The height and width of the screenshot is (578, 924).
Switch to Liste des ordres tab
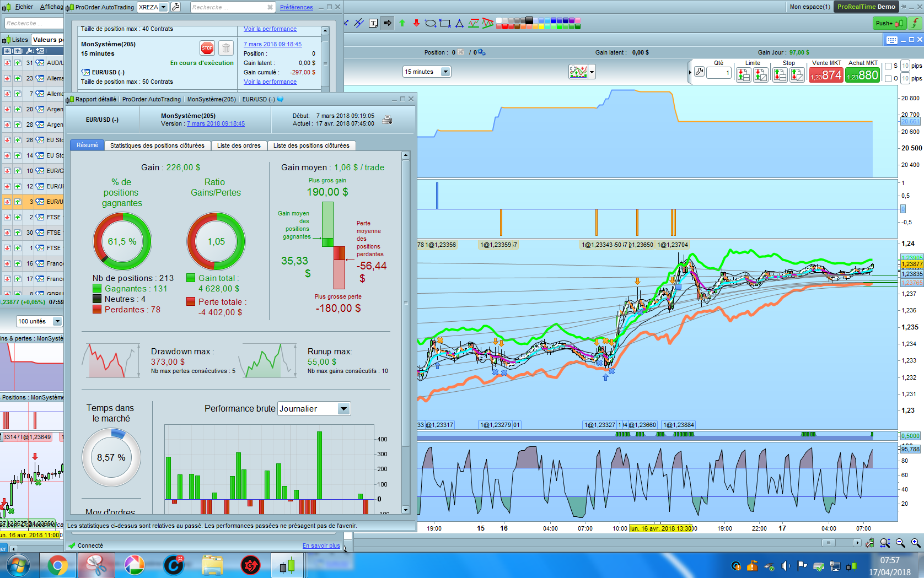tap(239, 145)
